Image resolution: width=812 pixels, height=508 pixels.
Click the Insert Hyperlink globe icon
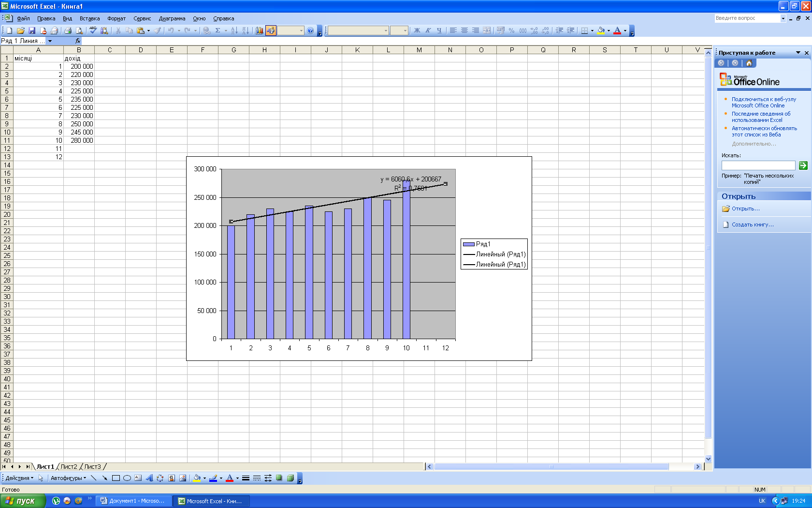207,30
